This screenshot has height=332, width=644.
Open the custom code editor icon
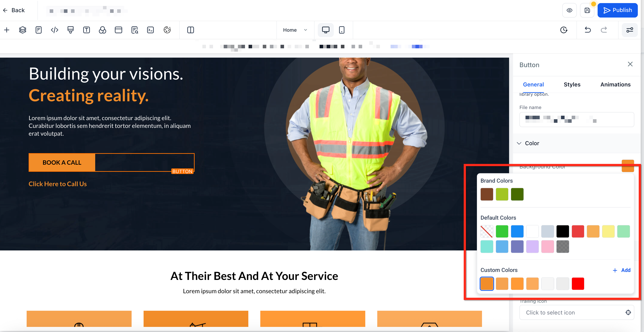tap(55, 30)
